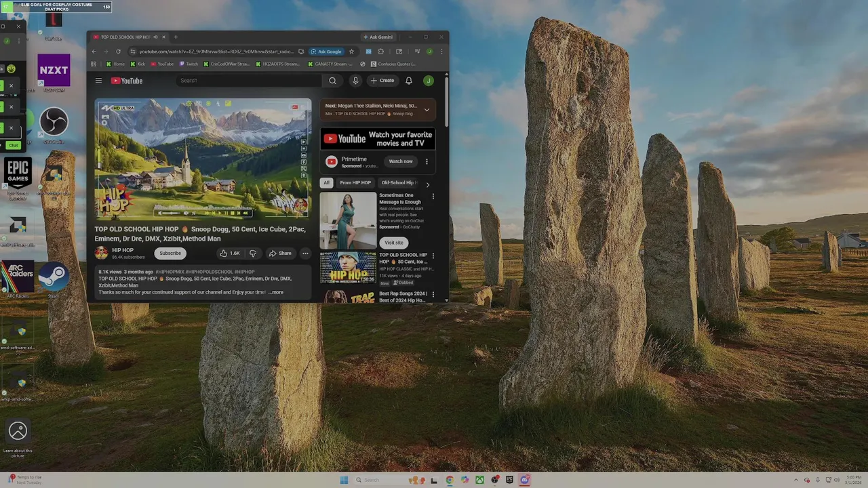Open Learn about this picture icon

click(18, 438)
